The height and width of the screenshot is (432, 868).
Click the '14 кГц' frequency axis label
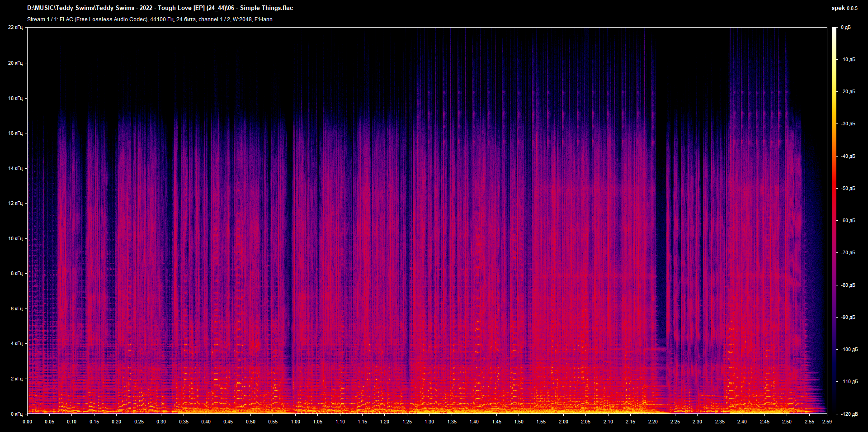point(15,168)
